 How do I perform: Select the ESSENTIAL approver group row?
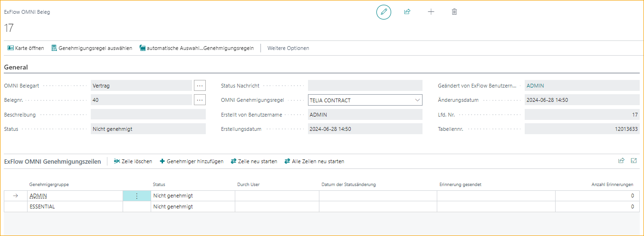pos(42,206)
